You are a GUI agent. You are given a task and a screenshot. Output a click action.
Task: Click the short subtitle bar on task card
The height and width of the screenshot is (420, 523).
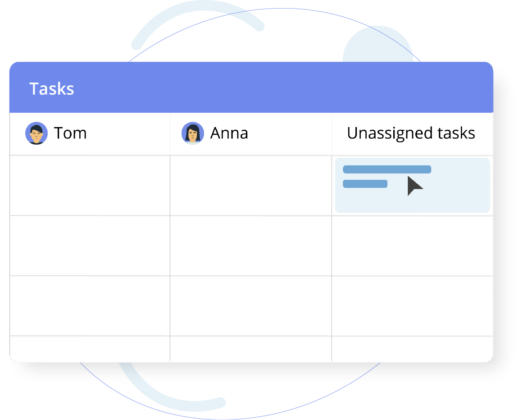tap(365, 184)
